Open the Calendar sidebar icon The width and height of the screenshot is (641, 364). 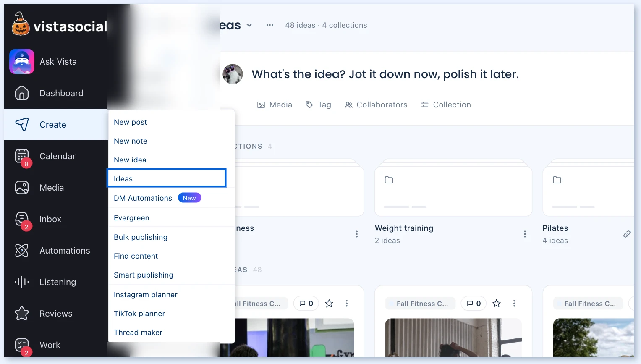pos(22,156)
